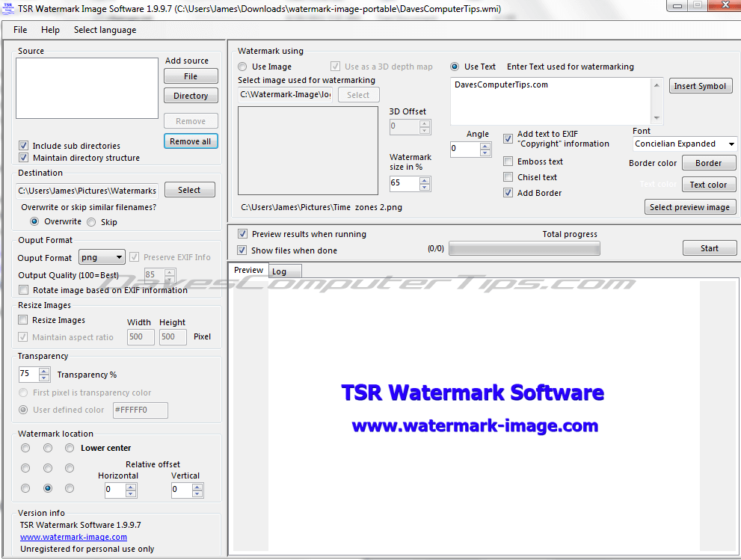The width and height of the screenshot is (741, 560).
Task: Select the Use Text radio button
Action: tap(455, 67)
